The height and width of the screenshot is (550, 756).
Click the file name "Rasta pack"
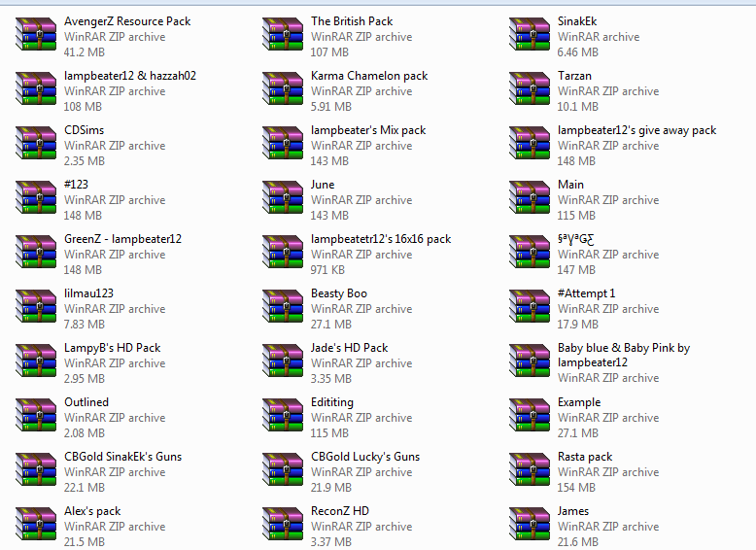(585, 458)
